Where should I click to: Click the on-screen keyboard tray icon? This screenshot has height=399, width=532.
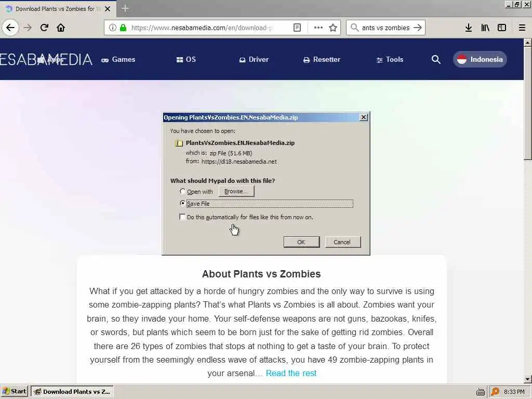click(x=481, y=392)
